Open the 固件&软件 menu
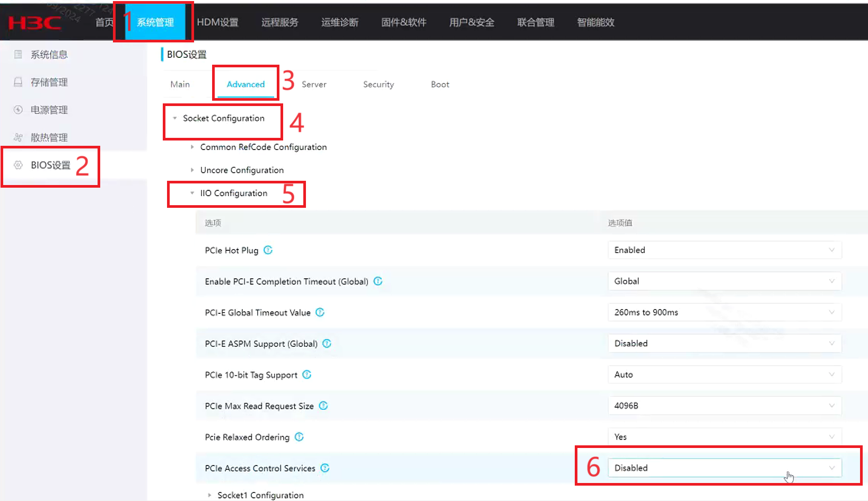 [x=404, y=22]
